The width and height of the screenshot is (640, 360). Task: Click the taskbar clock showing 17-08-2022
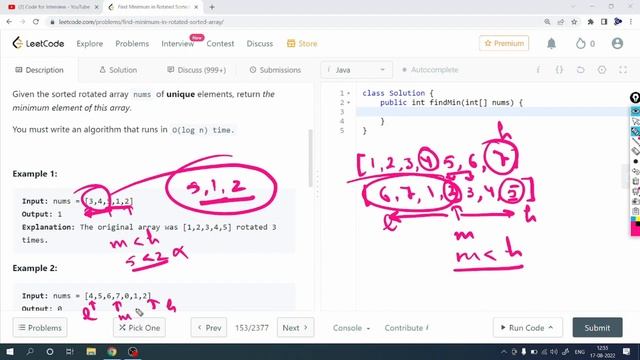click(602, 351)
